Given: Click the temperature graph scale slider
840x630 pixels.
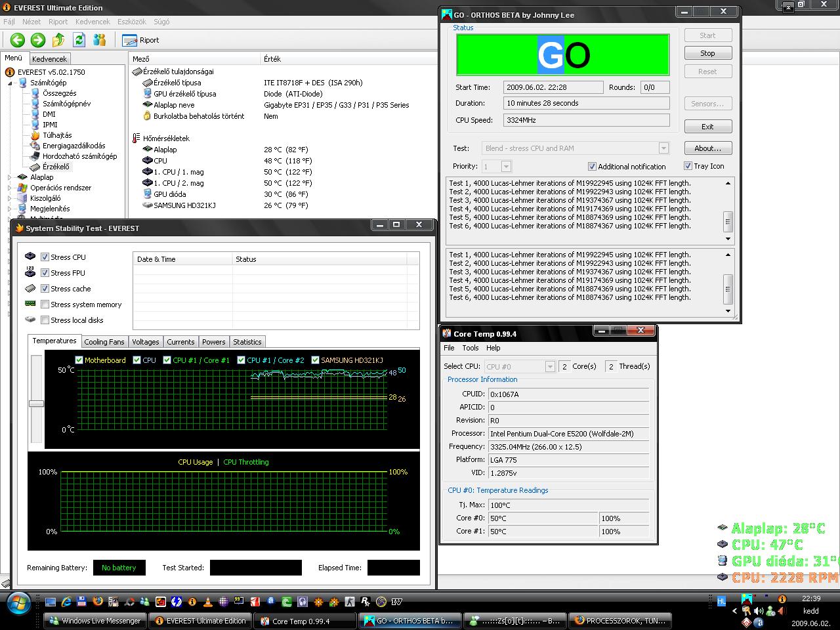Looking at the screenshot, I should [36, 404].
